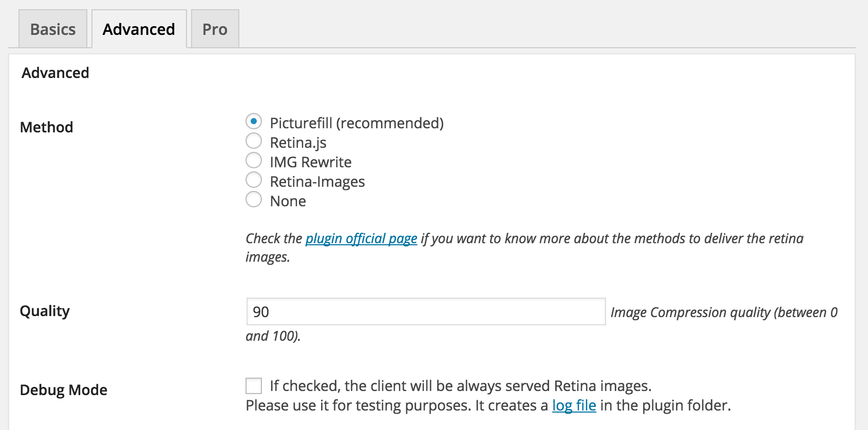Click the 'Debug Mode' setting label

64,390
